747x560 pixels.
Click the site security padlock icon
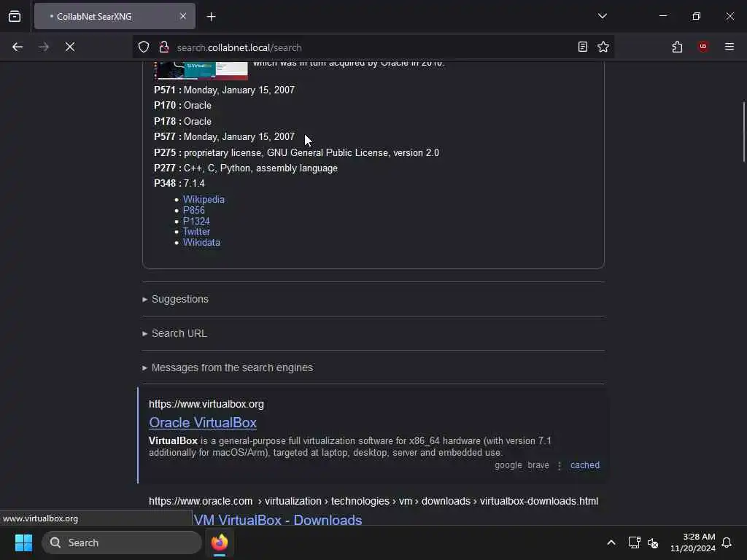(164, 47)
